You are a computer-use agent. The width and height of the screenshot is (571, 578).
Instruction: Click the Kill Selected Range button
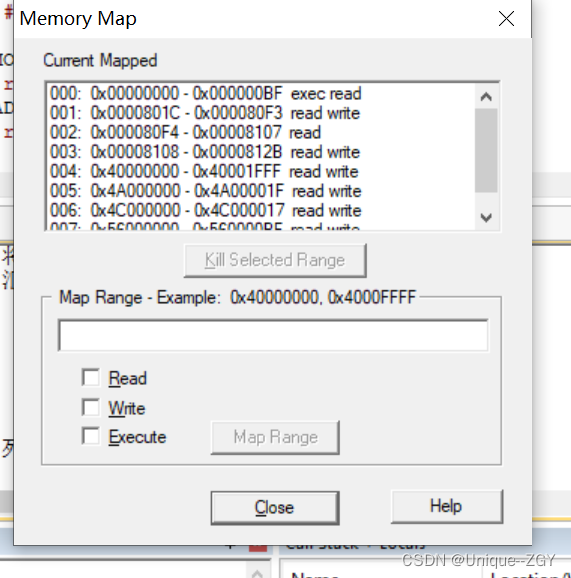coord(275,260)
